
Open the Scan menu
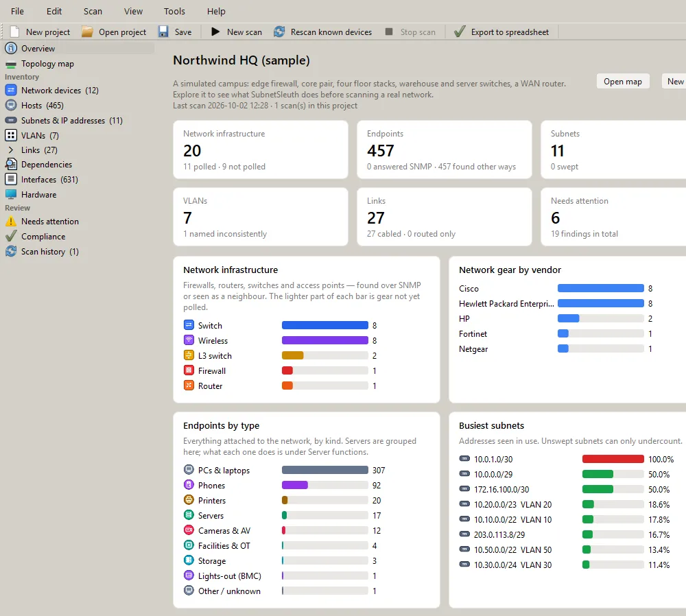[93, 12]
